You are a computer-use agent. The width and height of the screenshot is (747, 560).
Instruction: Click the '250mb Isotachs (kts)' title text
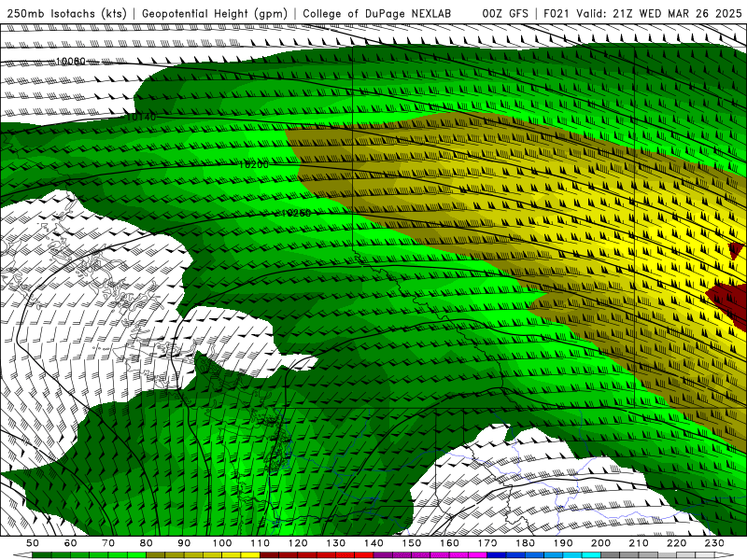click(x=66, y=13)
